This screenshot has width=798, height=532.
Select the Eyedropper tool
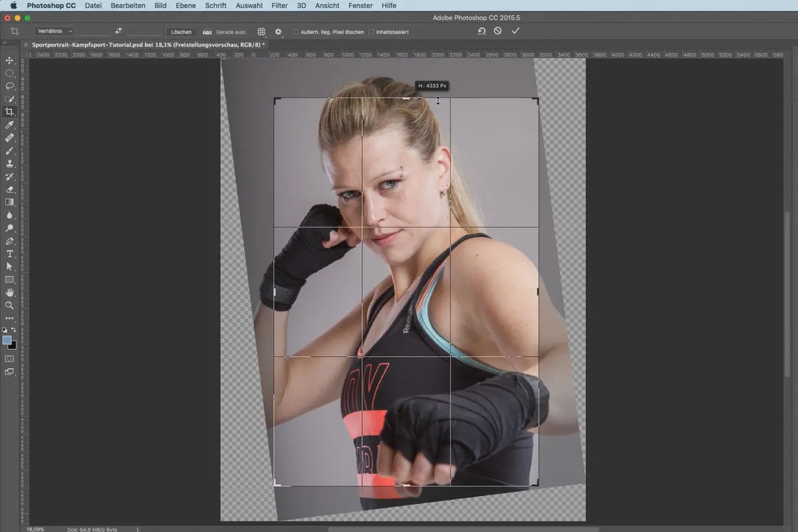[9, 124]
